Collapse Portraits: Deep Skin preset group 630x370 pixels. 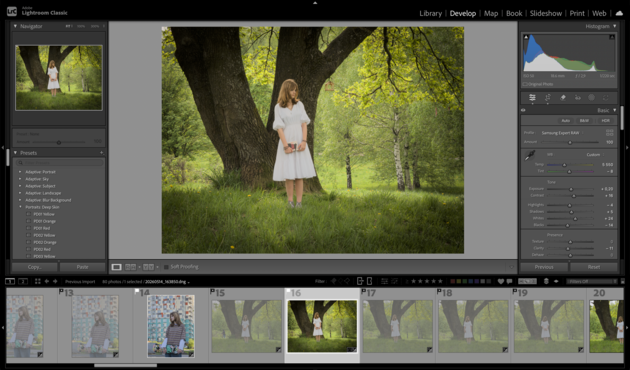pyautogui.click(x=20, y=207)
